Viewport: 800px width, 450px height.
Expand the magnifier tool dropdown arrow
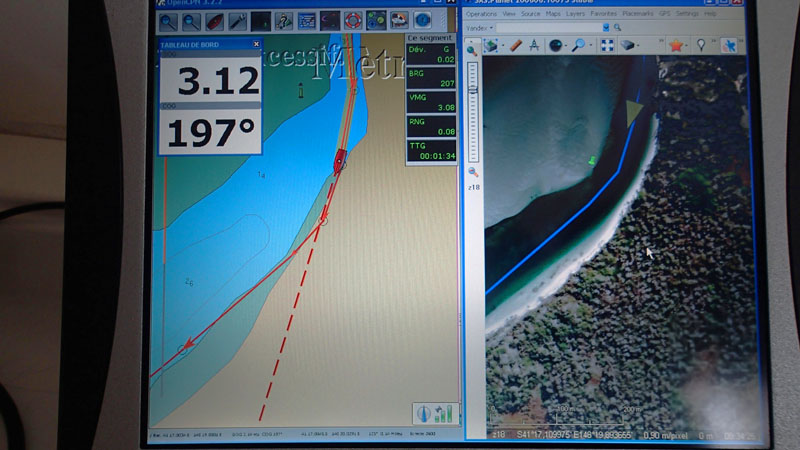591,46
